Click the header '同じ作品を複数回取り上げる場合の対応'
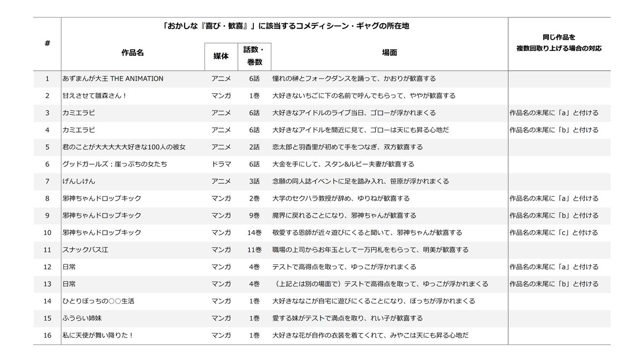 click(x=559, y=43)
